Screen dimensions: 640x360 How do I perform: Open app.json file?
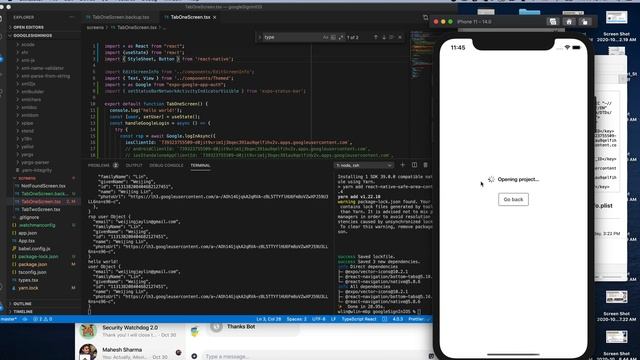click(28, 233)
